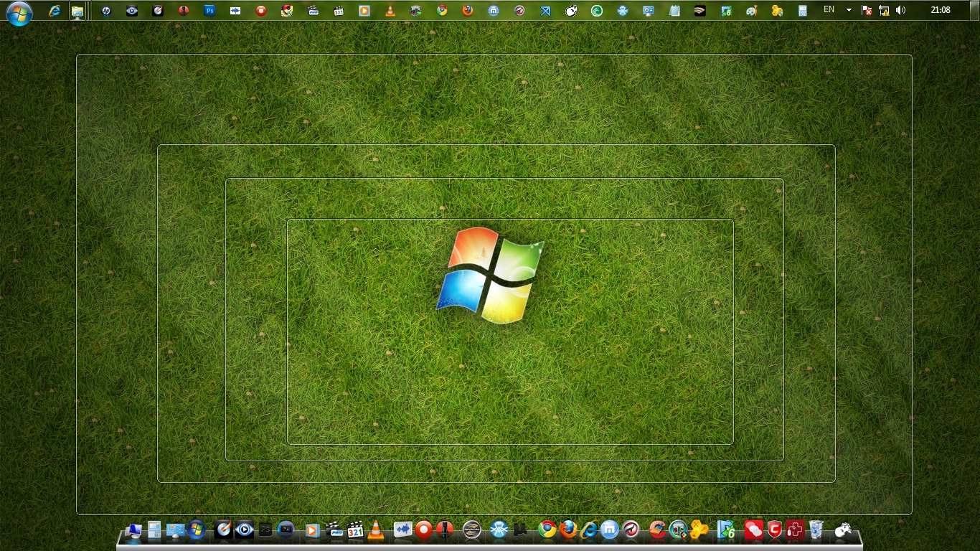This screenshot has width=980, height=551.
Task: Open the EN language indicator
Action: pyautogui.click(x=829, y=10)
